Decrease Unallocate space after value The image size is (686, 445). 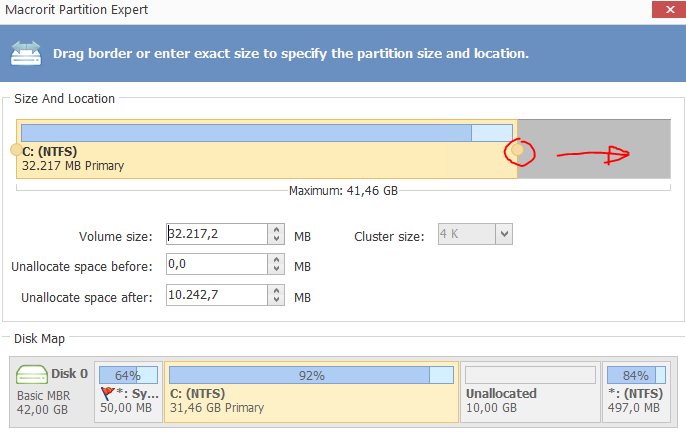(276, 300)
